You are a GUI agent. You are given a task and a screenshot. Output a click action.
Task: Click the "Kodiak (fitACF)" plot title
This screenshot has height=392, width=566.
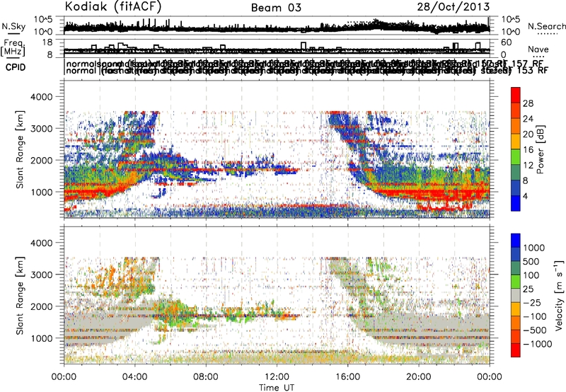point(113,6)
